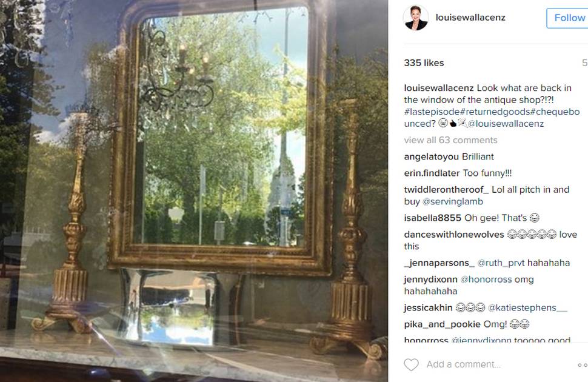
Task: Click the Follow button
Action: coord(567,18)
